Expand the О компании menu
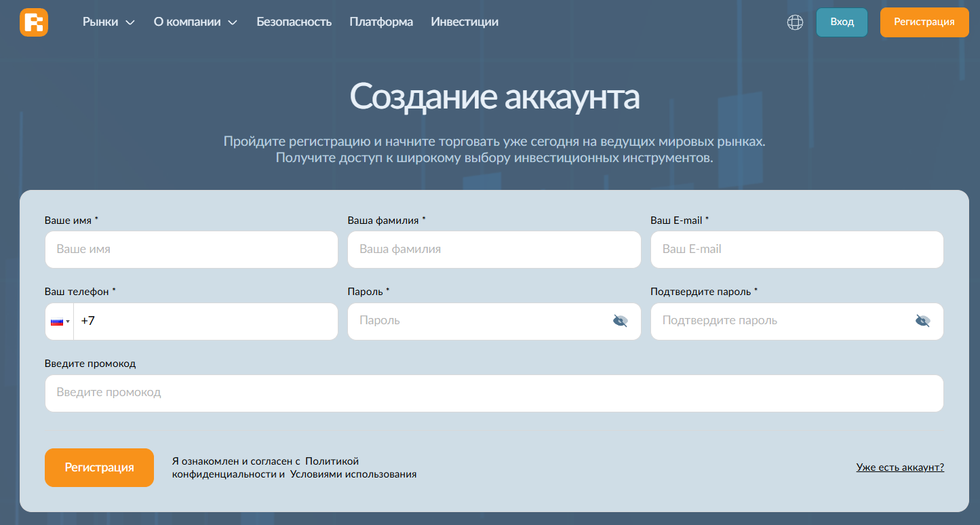 coord(195,22)
